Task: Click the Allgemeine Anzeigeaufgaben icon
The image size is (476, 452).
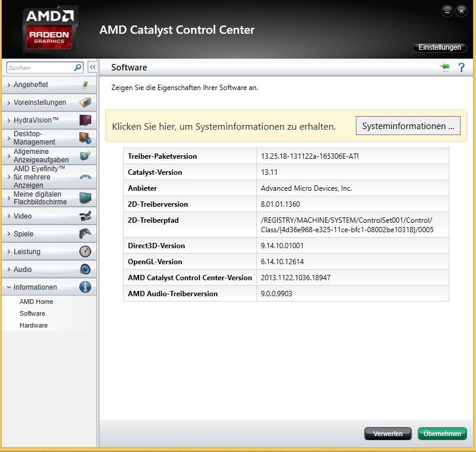Action: (x=85, y=156)
